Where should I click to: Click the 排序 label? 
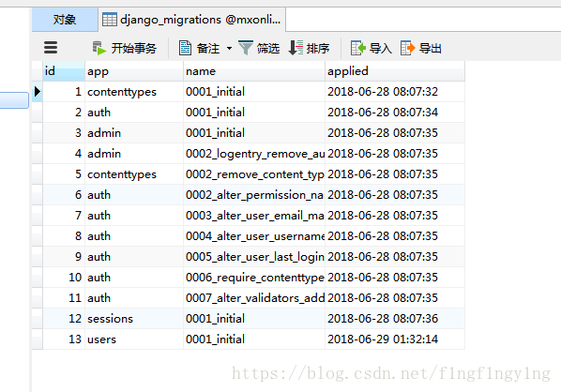[x=318, y=48]
